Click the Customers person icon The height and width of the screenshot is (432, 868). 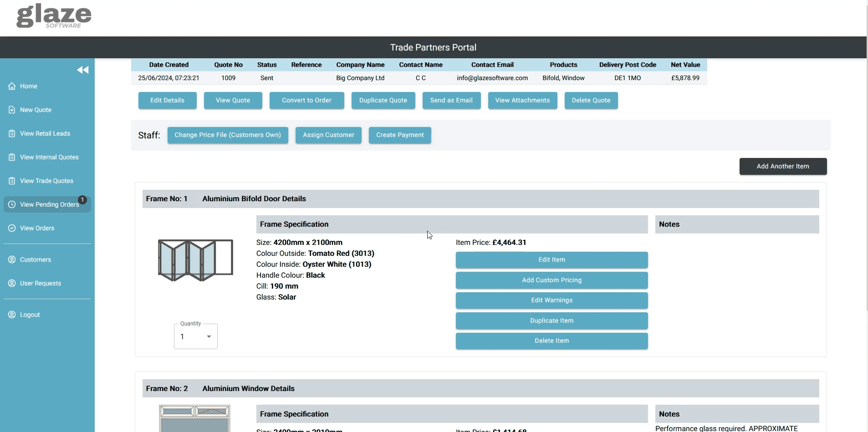pyautogui.click(x=12, y=259)
